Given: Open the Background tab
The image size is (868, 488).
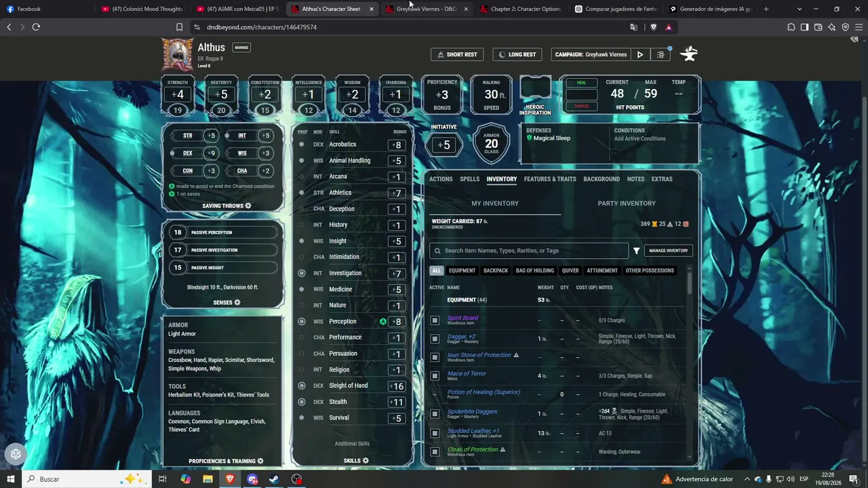Looking at the screenshot, I should coord(601,179).
